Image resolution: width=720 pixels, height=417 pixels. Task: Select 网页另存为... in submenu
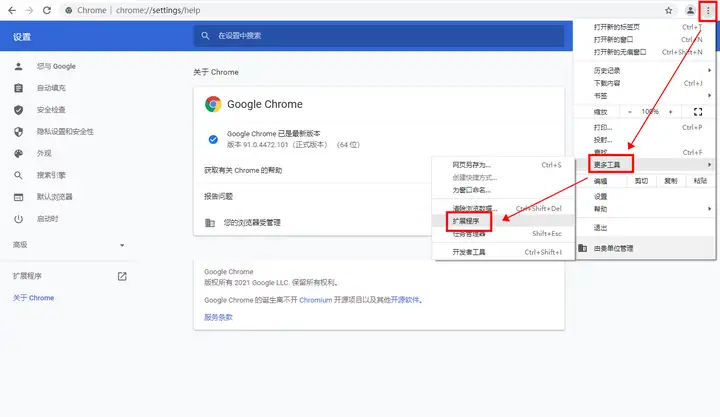(x=504, y=165)
